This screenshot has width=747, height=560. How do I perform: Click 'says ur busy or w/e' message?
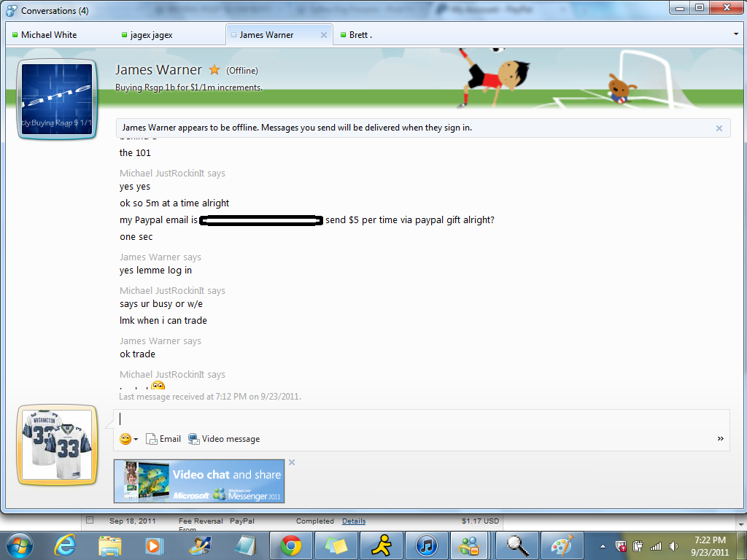[x=161, y=304]
